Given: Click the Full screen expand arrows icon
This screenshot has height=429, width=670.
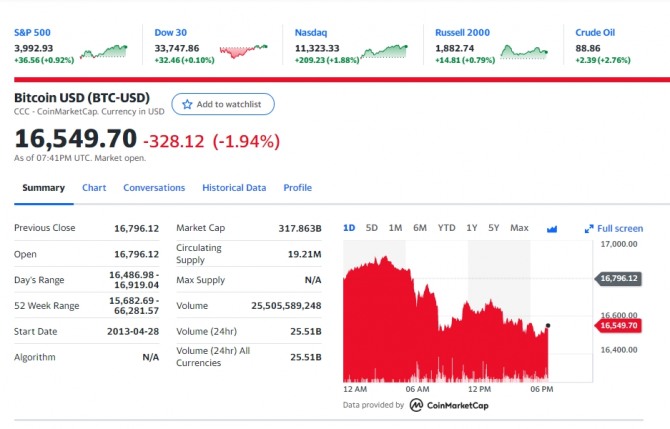Looking at the screenshot, I should [589, 229].
